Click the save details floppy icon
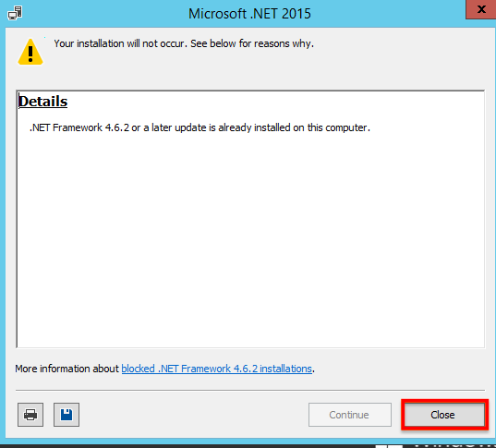This screenshot has width=496, height=448. [x=67, y=415]
